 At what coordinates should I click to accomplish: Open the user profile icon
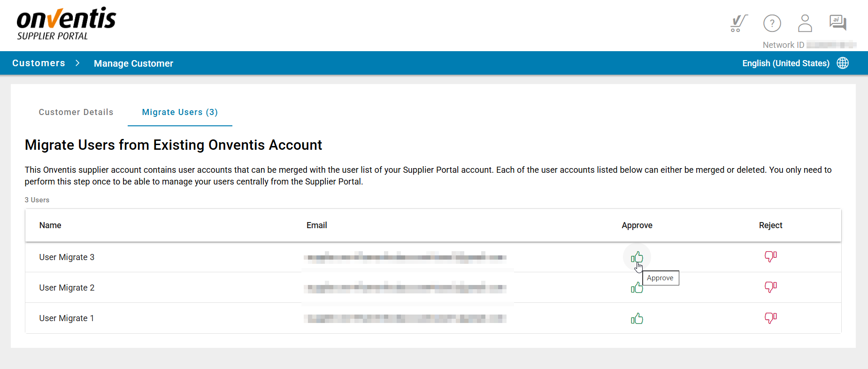805,23
